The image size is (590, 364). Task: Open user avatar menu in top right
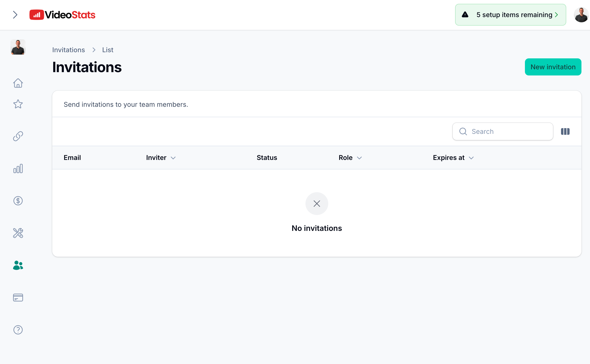(x=581, y=15)
